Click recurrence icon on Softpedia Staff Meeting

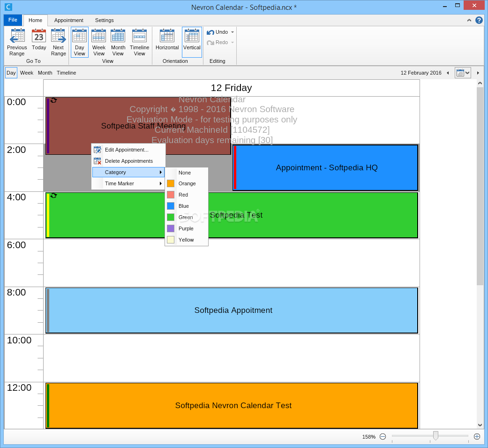point(53,100)
